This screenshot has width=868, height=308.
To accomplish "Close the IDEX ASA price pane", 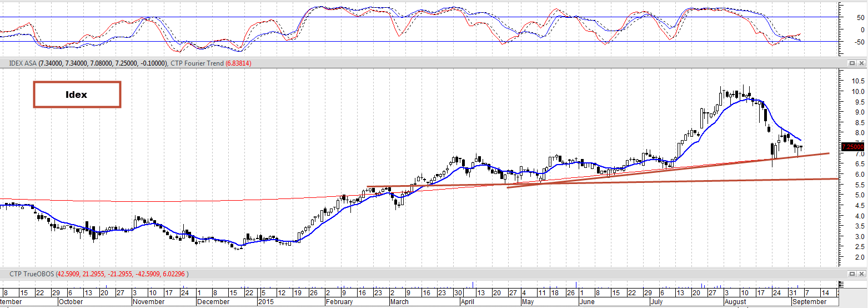I will (x=861, y=63).
